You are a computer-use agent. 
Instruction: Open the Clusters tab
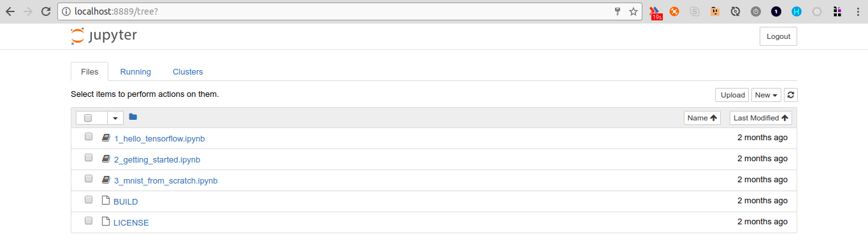(x=188, y=72)
